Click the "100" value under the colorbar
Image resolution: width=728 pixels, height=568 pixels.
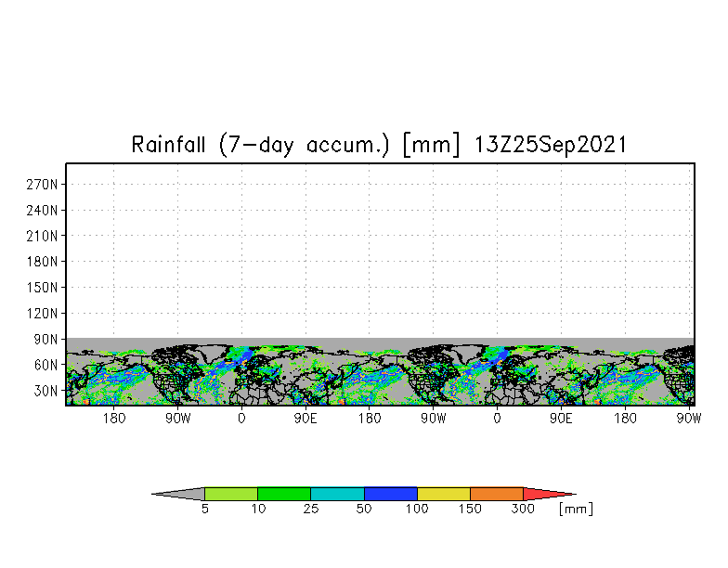pyautogui.click(x=416, y=509)
